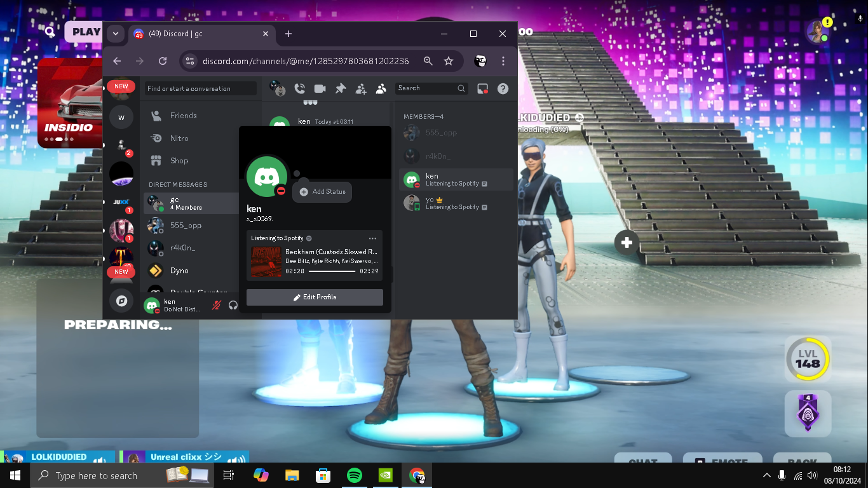The height and width of the screenshot is (488, 868).
Task: Open pinned messages
Action: pyautogui.click(x=341, y=89)
